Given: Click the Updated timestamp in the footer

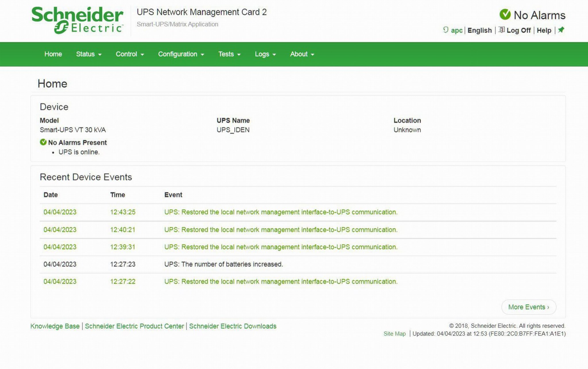Looking at the screenshot, I should coord(489,334).
